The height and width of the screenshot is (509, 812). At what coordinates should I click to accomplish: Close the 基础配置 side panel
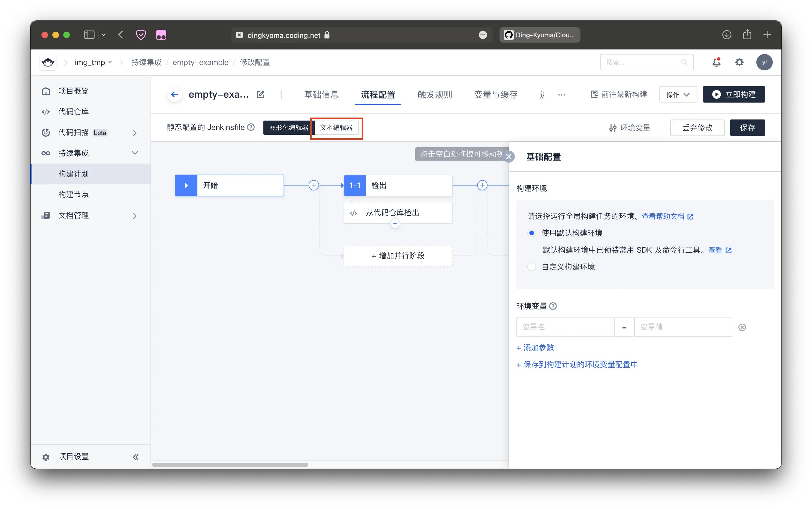pos(509,157)
